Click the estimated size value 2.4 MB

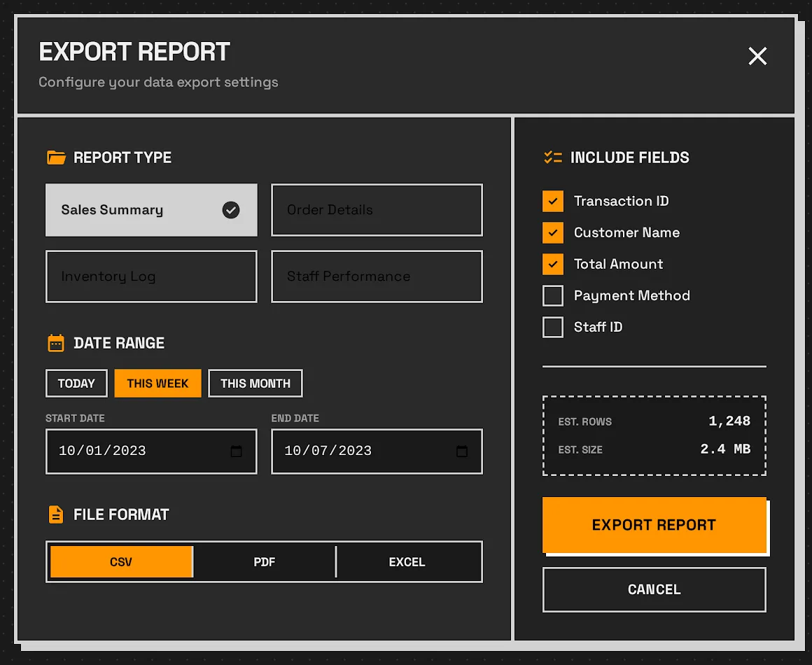tap(725, 449)
